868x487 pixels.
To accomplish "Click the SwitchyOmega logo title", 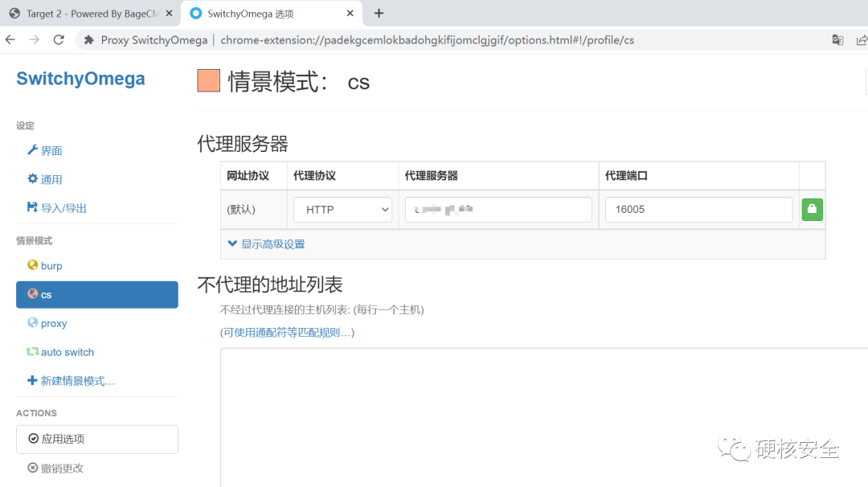I will (x=81, y=79).
